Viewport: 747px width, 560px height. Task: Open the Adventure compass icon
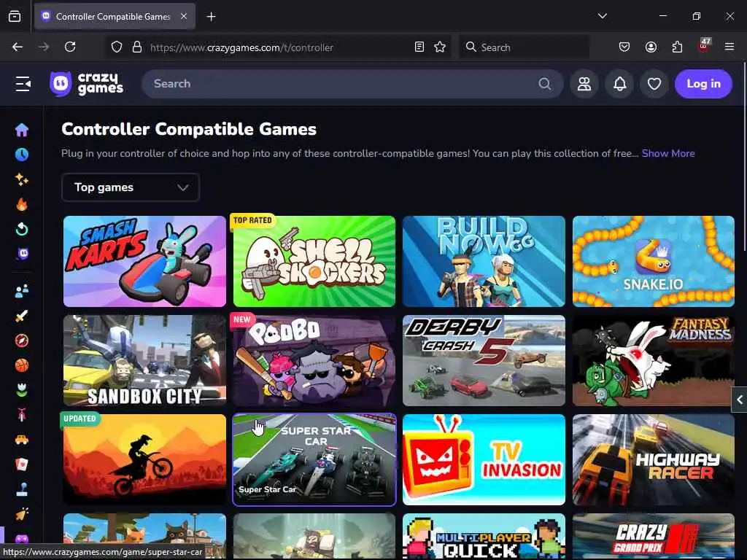(x=21, y=341)
